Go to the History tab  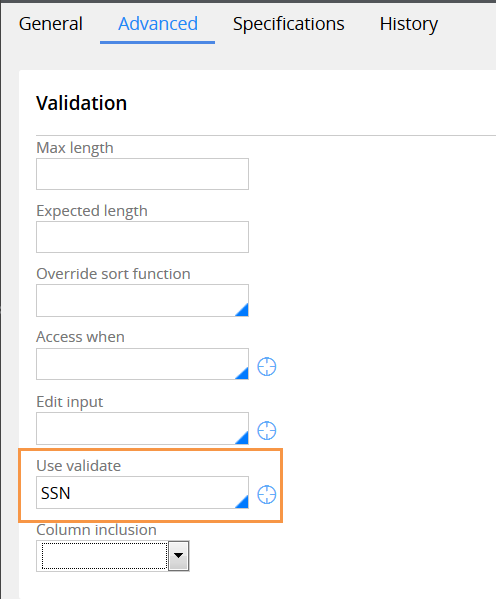click(x=408, y=24)
